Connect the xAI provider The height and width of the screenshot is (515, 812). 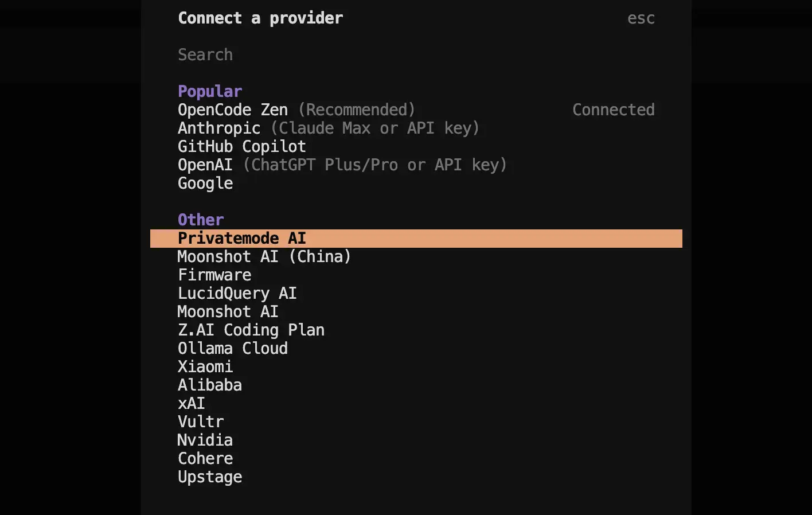192,403
